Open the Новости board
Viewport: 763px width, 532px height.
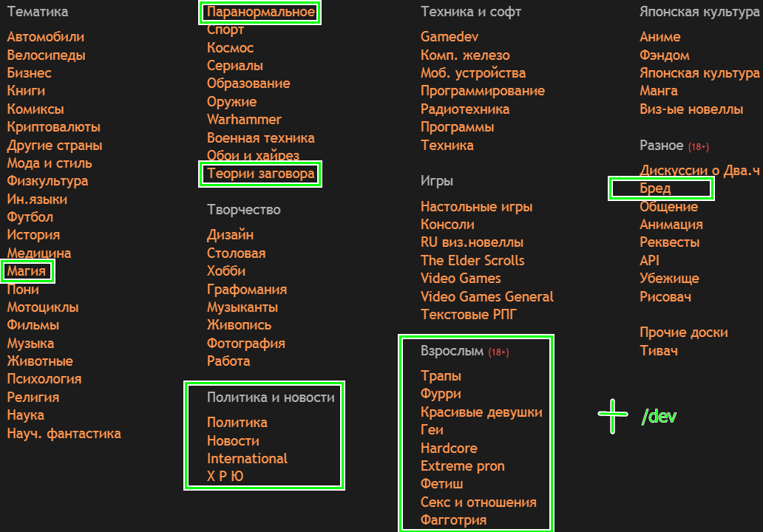click(233, 441)
